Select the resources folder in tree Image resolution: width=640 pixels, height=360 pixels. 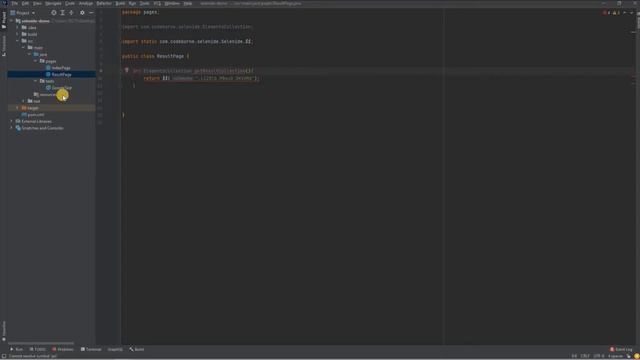(46, 94)
